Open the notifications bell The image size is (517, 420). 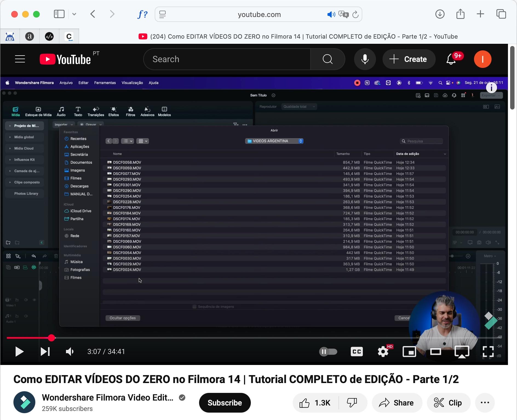[451, 59]
